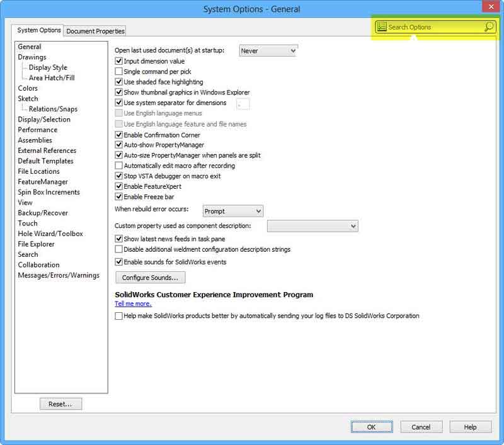Toggle Enable FeatureXpert checkbox
The image size is (504, 445).
(x=118, y=186)
